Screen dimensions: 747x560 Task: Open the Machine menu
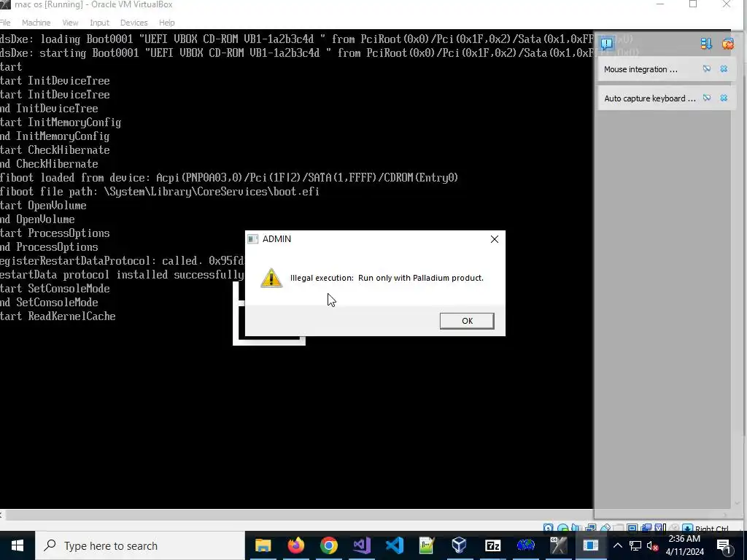tap(36, 23)
